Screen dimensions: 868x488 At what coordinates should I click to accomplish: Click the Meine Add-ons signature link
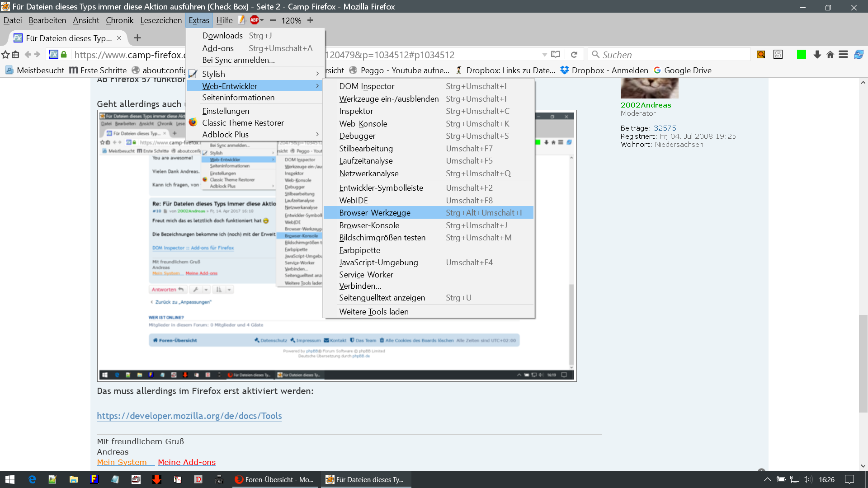pos(187,462)
